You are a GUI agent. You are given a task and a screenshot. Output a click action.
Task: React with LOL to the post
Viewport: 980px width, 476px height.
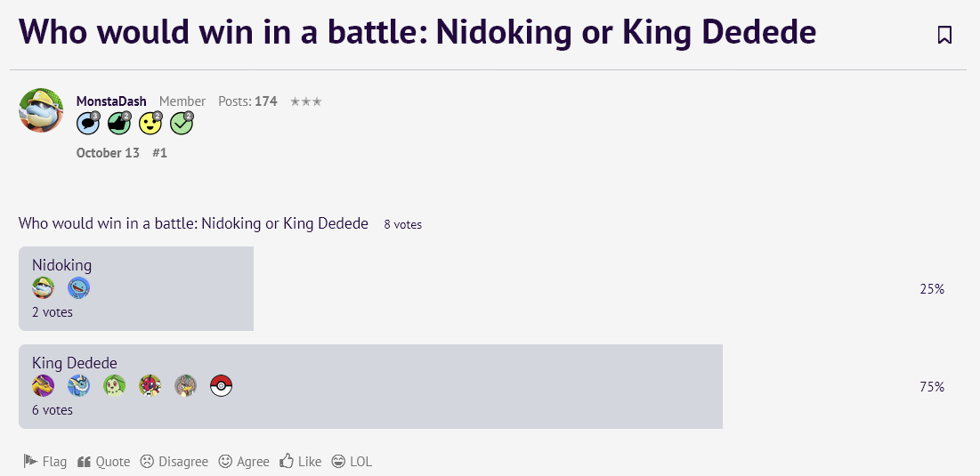352,462
